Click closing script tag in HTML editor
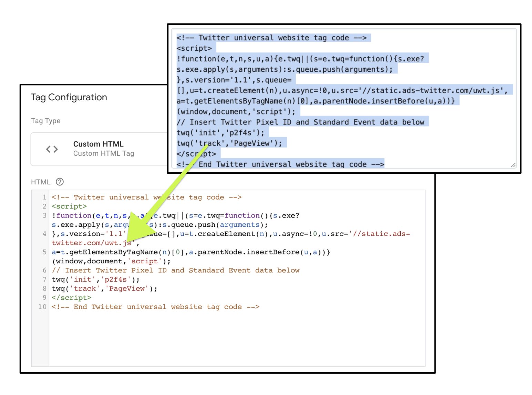The image size is (532, 395). (x=71, y=297)
